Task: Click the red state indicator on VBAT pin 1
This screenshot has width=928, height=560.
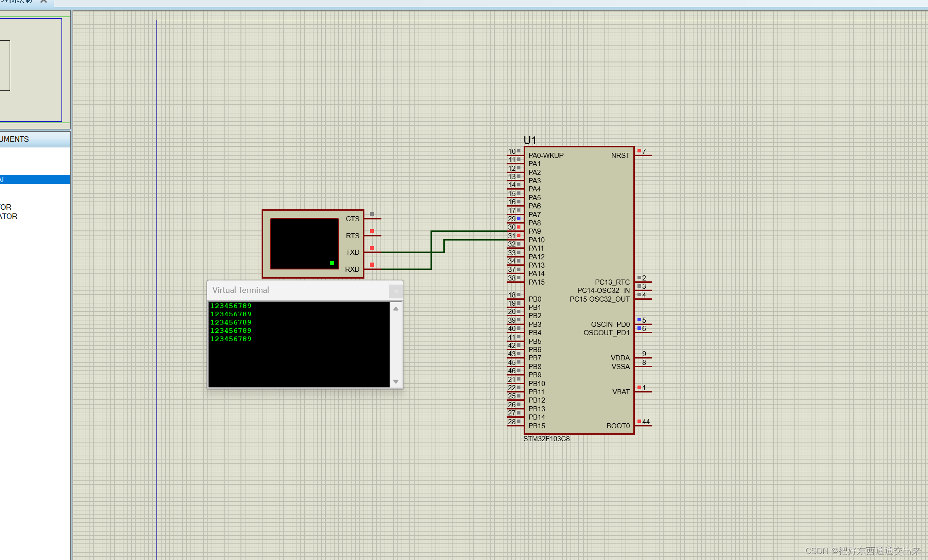Action: pos(639,387)
